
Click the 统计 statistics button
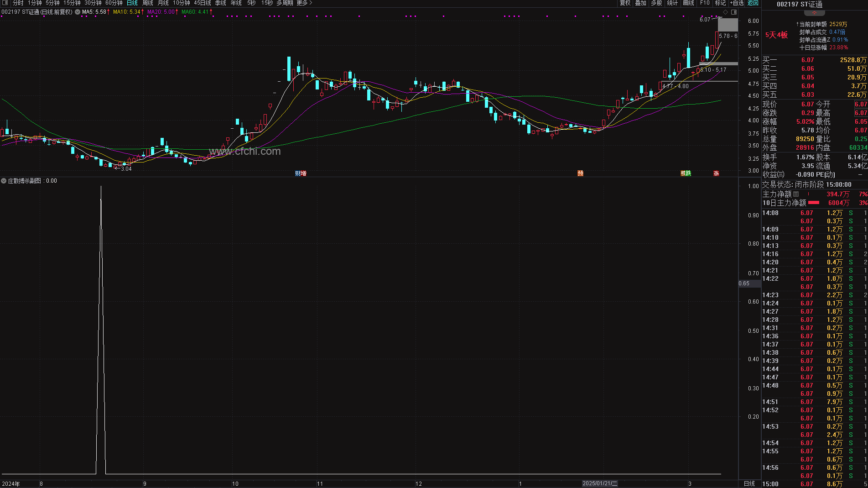pos(672,3)
